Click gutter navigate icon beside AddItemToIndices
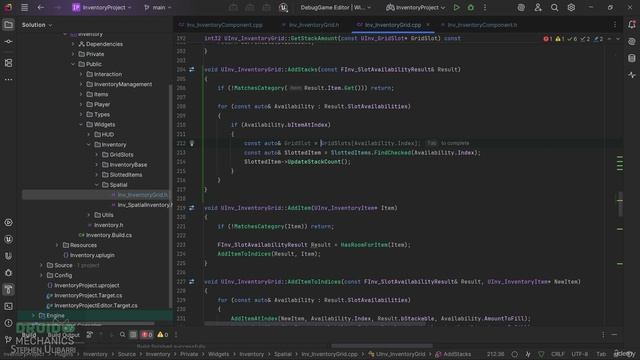The width and height of the screenshot is (640, 360). click(x=192, y=282)
